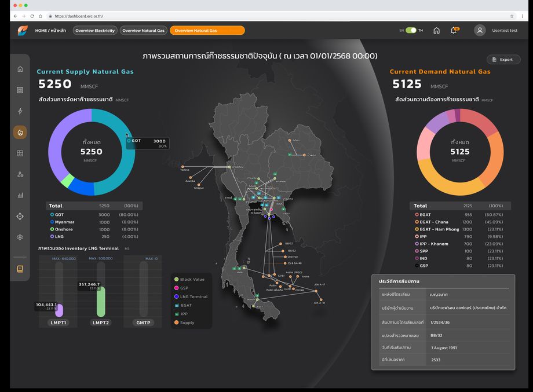Image resolution: width=533 pixels, height=392 pixels.
Task: Toggle EGAT in map legend
Action: pyautogui.click(x=183, y=305)
